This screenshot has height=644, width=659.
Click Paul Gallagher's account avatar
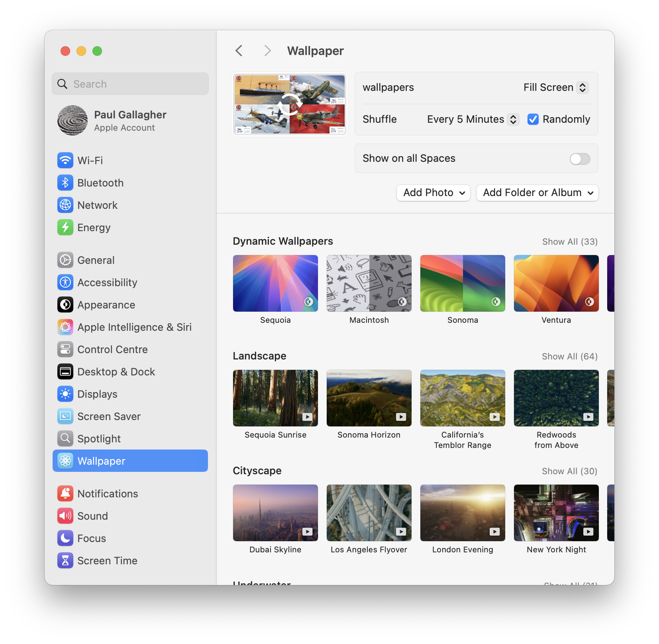point(73,120)
